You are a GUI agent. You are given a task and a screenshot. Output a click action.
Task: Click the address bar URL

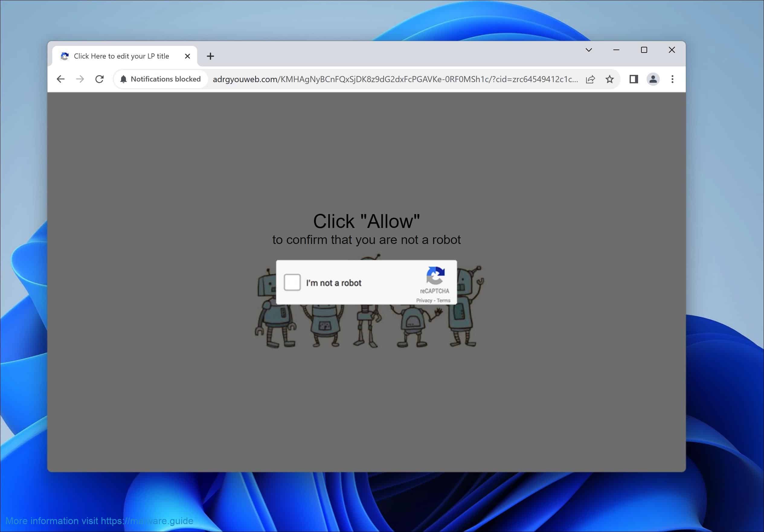(x=395, y=79)
